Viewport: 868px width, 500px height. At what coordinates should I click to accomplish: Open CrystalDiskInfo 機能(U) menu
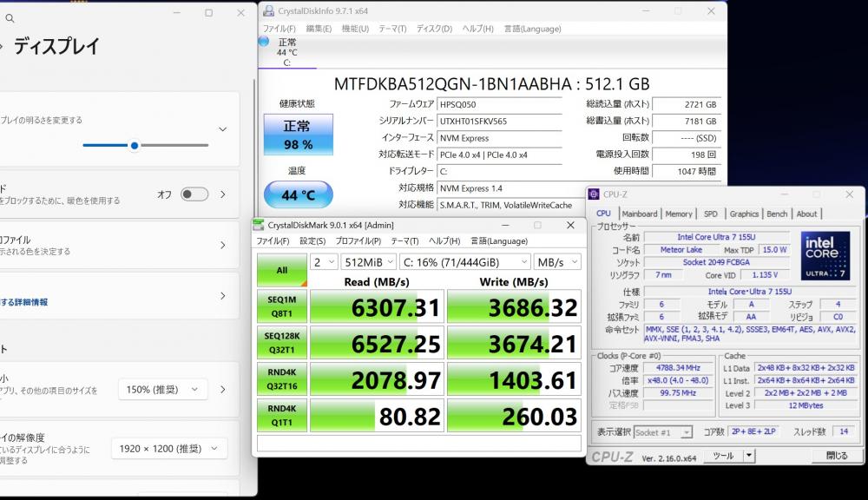(355, 29)
